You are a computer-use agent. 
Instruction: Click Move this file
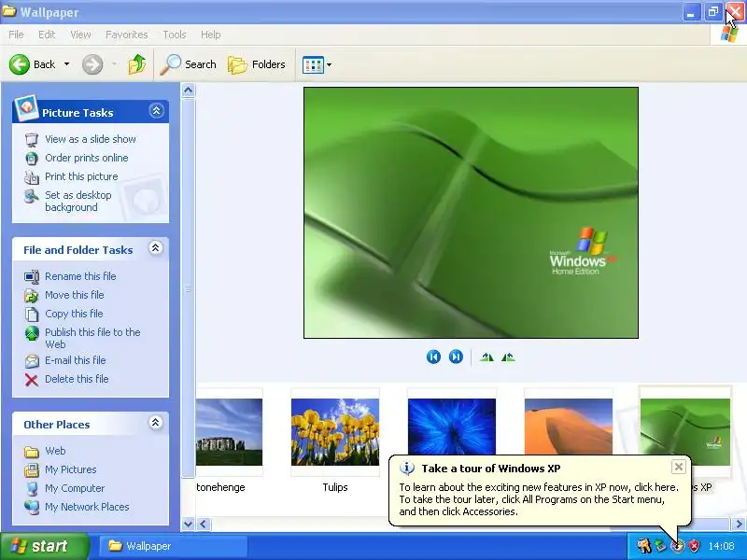click(x=75, y=295)
